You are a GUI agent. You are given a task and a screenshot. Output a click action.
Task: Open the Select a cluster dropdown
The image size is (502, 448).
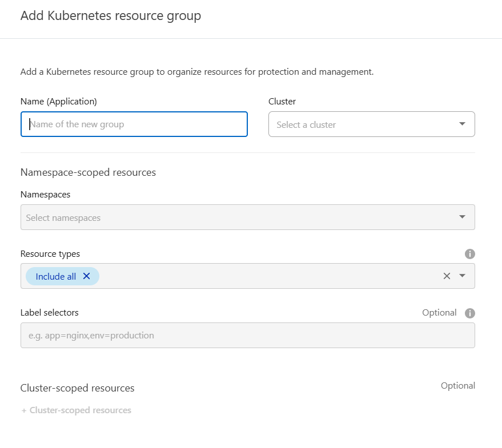tap(371, 124)
